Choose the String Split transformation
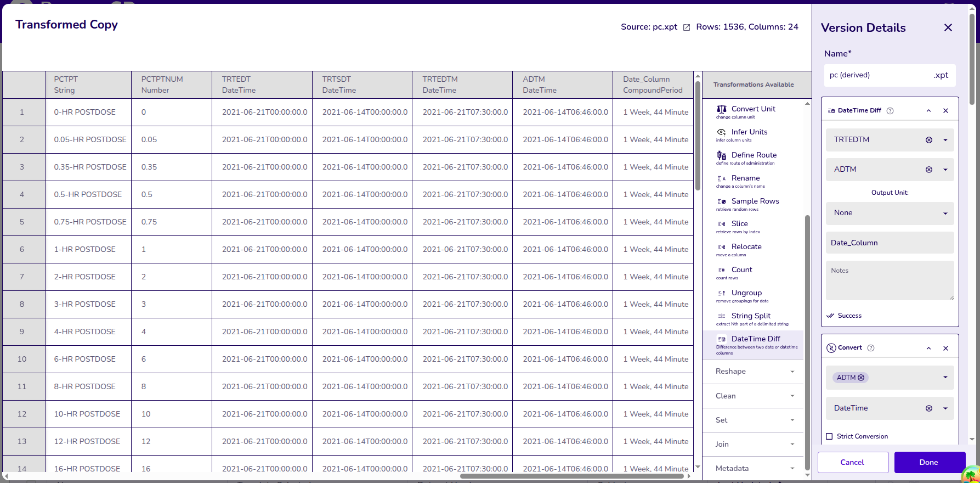The height and width of the screenshot is (483, 980). [751, 316]
